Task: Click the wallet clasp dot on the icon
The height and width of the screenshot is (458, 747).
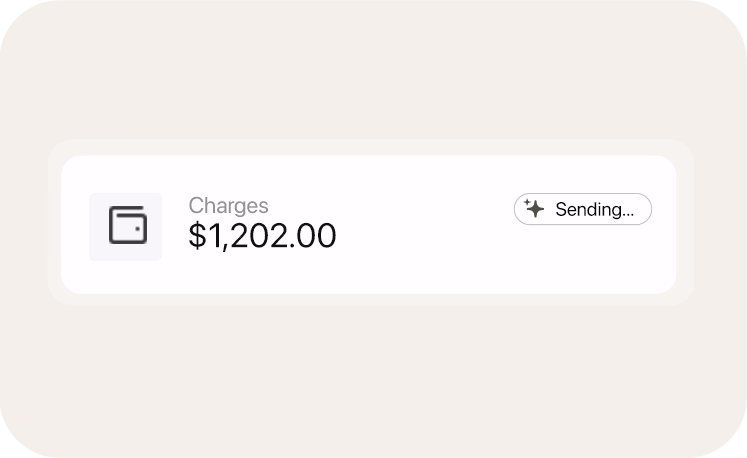Action: click(138, 229)
